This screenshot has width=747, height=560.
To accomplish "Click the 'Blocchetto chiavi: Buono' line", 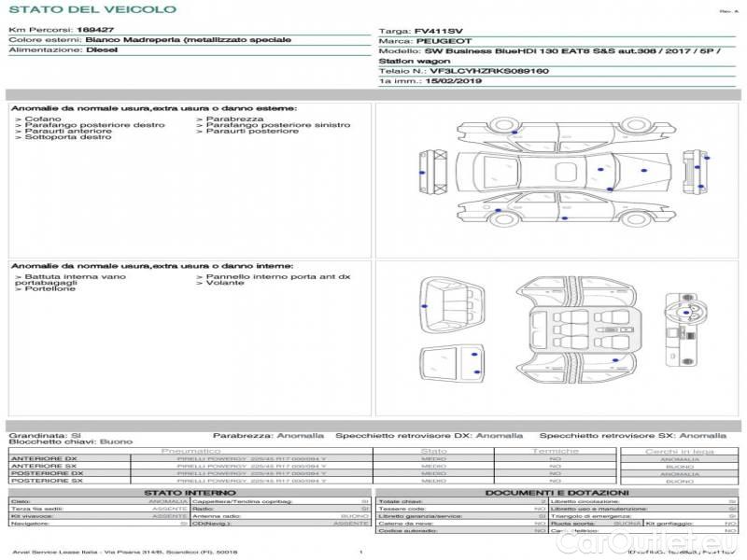I will click(x=71, y=441).
